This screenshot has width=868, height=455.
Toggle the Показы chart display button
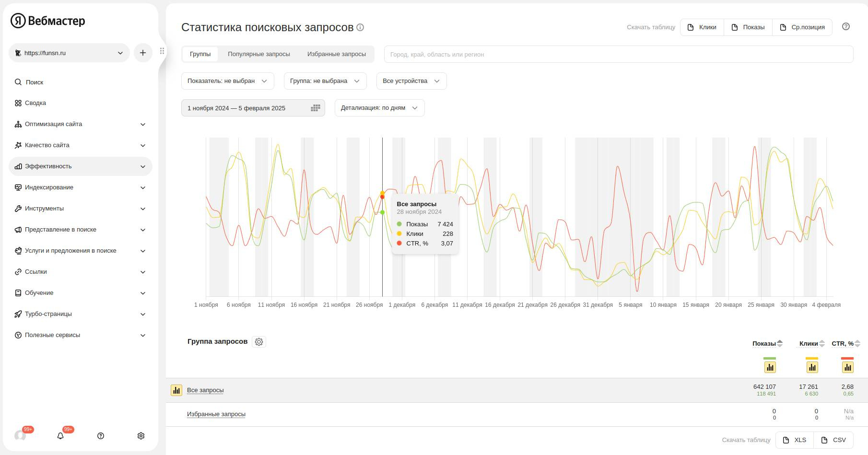[x=770, y=367]
